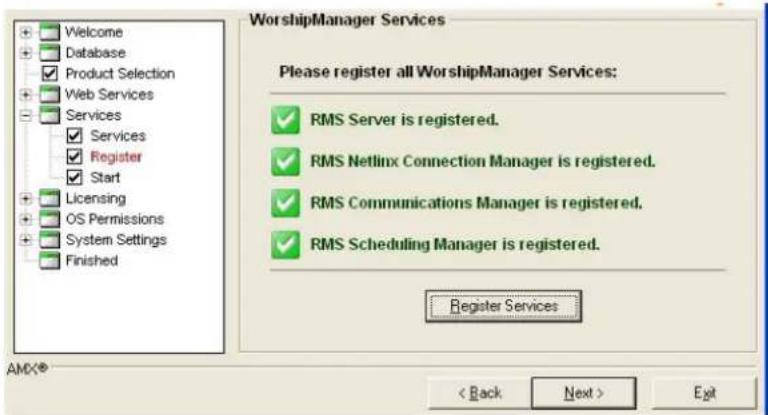Select Services child label under Services
This screenshot has width=768, height=415.
[x=118, y=136]
